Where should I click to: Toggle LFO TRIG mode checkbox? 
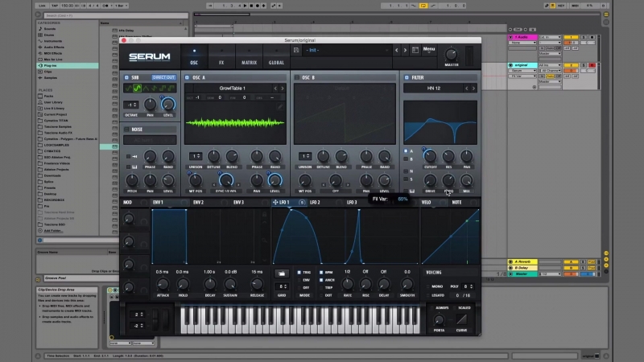[x=299, y=272]
